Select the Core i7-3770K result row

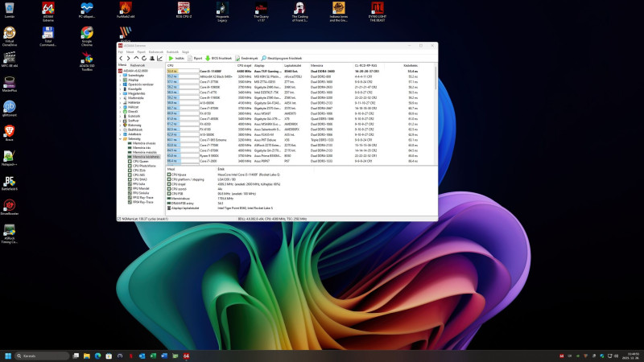click(x=209, y=81)
